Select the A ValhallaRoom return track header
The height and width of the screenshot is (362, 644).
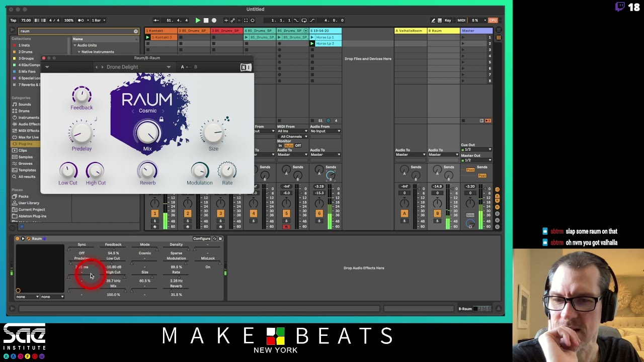click(x=411, y=31)
